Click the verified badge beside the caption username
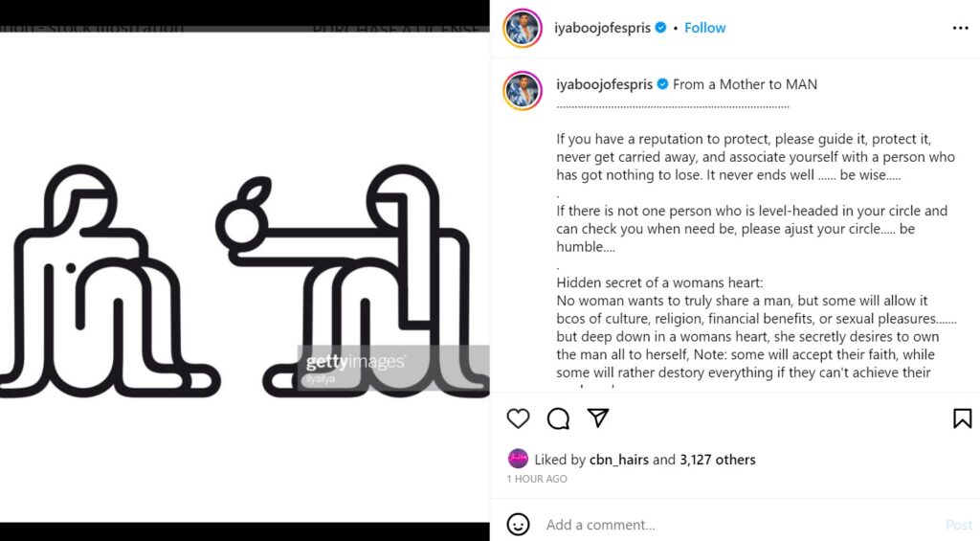The image size is (980, 541). tap(660, 84)
